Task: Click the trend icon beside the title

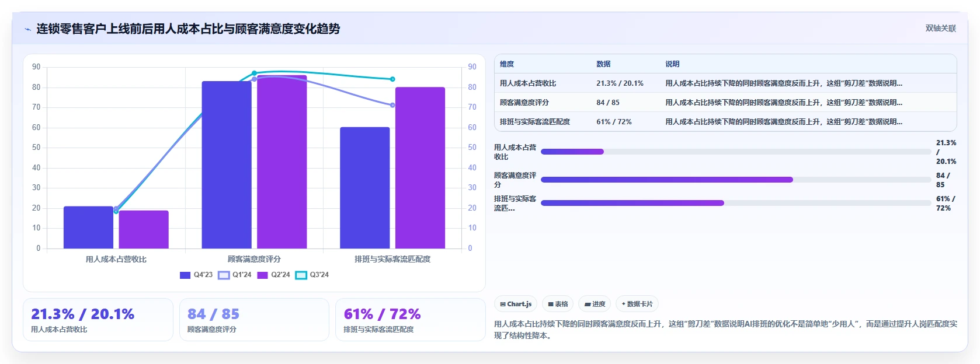Action: click(27, 29)
